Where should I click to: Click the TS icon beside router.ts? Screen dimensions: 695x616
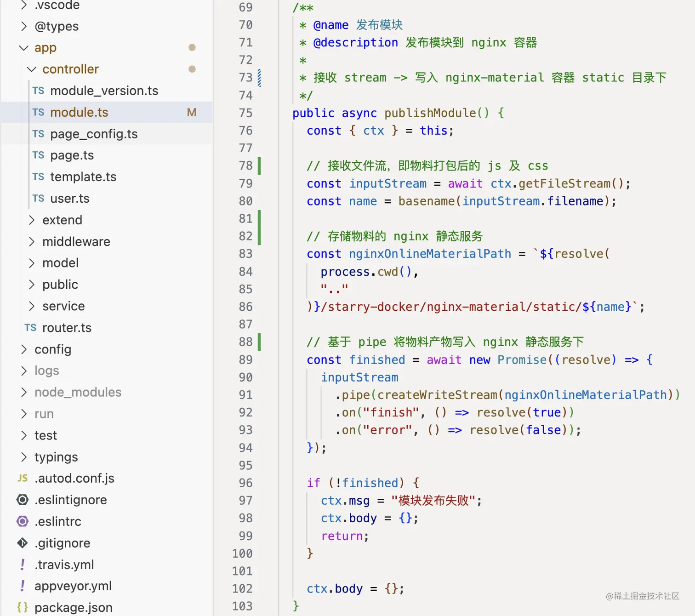[x=31, y=328]
